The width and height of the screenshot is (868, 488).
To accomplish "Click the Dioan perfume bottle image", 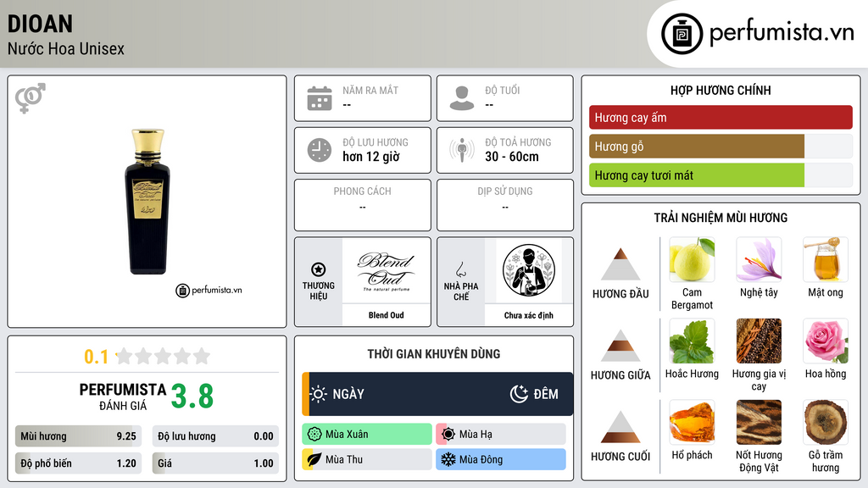I will (147, 202).
